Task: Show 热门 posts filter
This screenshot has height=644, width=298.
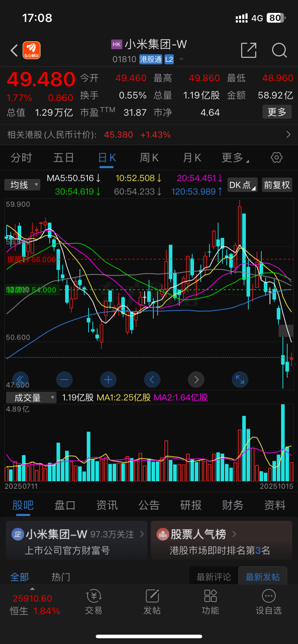Action: pos(61,577)
